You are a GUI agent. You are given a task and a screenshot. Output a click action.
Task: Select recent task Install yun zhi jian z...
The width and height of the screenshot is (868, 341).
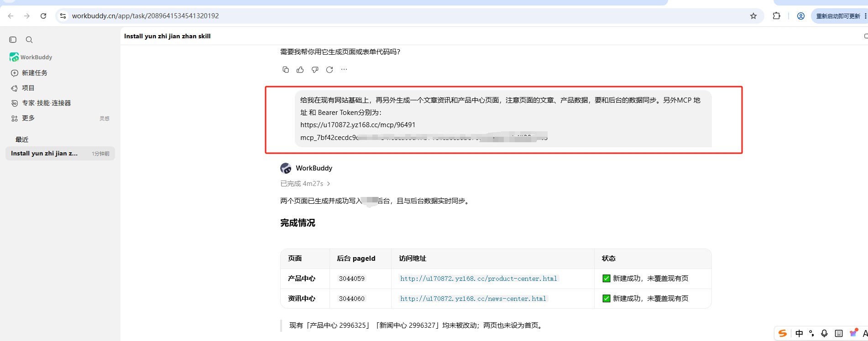[x=60, y=154]
